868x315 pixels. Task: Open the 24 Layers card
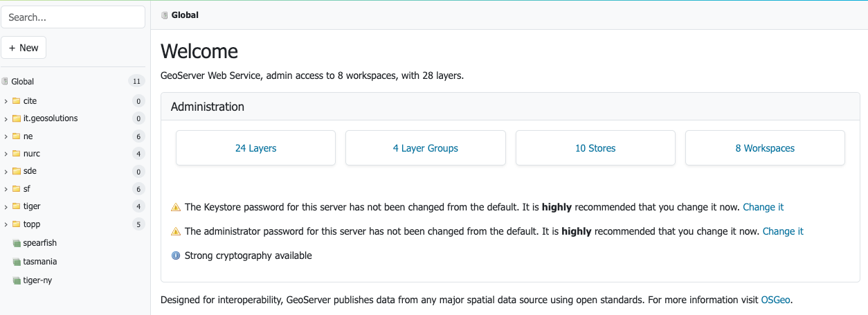click(255, 148)
